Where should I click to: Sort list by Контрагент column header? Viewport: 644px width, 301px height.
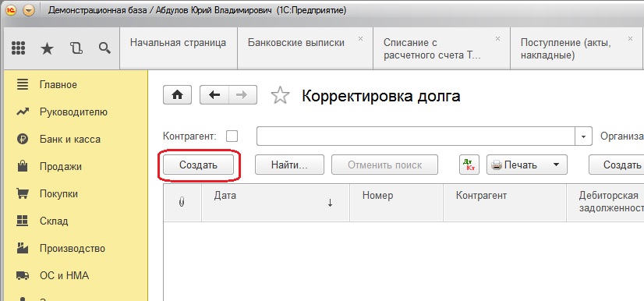pos(504,202)
